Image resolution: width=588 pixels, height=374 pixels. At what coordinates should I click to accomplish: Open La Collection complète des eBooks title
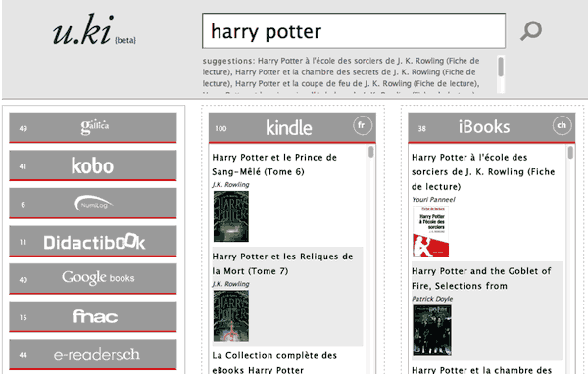pos(274,363)
